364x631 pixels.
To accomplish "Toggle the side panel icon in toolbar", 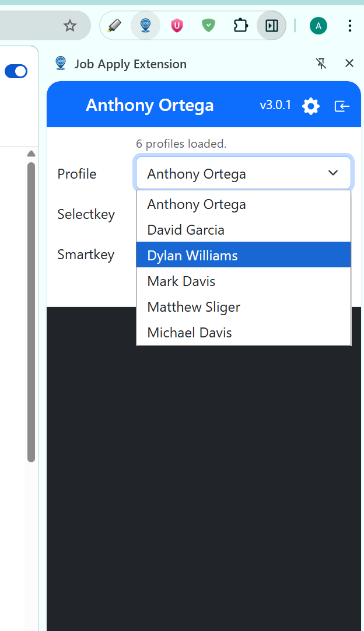I will click(271, 25).
